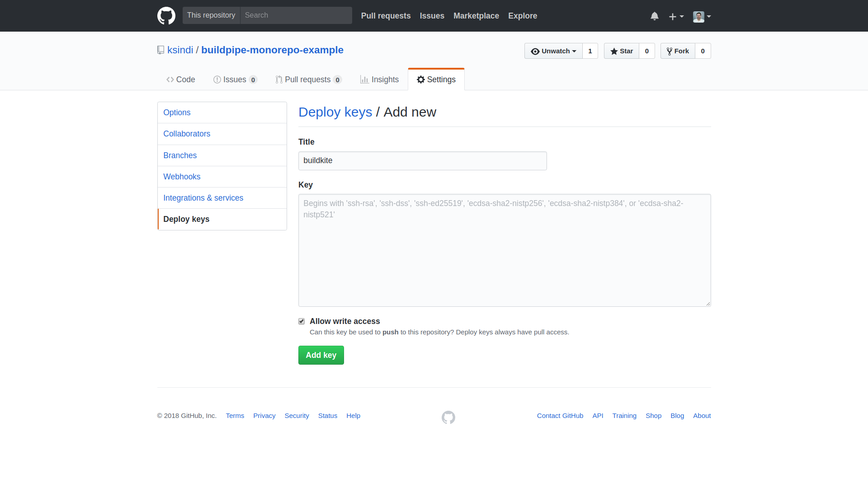Click the Title input field
868x488 pixels.
(422, 160)
